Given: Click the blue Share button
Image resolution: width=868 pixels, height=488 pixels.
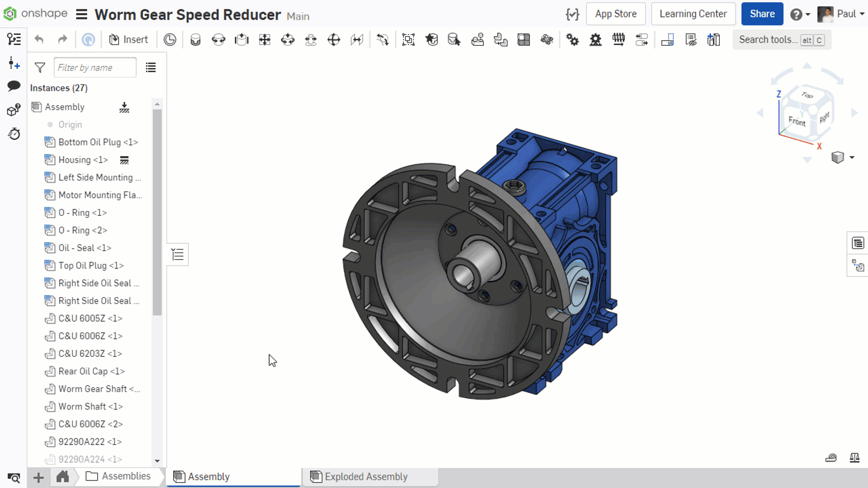Looking at the screenshot, I should [762, 14].
